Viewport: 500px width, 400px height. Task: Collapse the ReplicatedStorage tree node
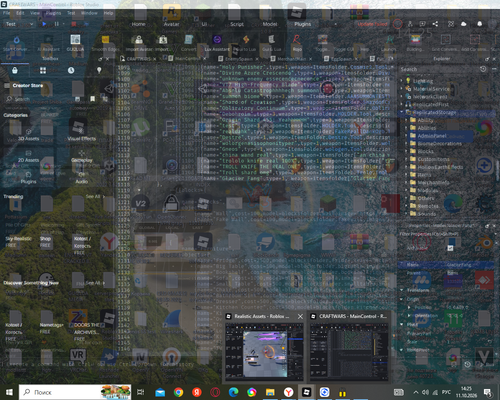(x=402, y=112)
